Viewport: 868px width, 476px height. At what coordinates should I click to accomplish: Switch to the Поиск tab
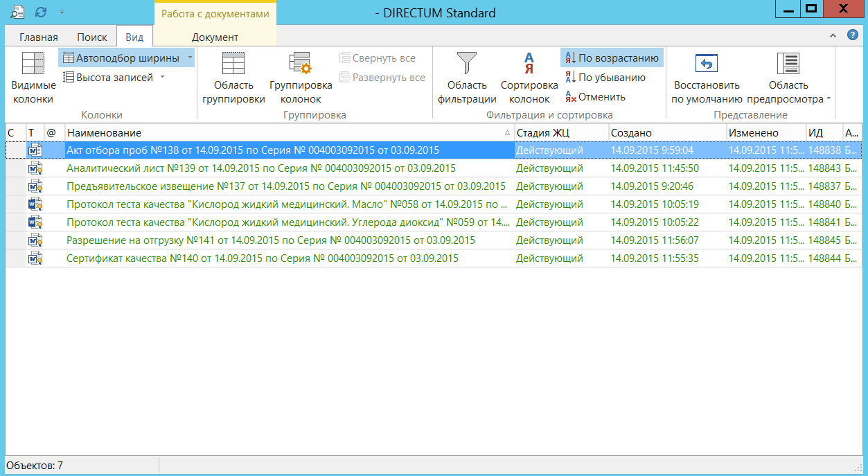[92, 37]
